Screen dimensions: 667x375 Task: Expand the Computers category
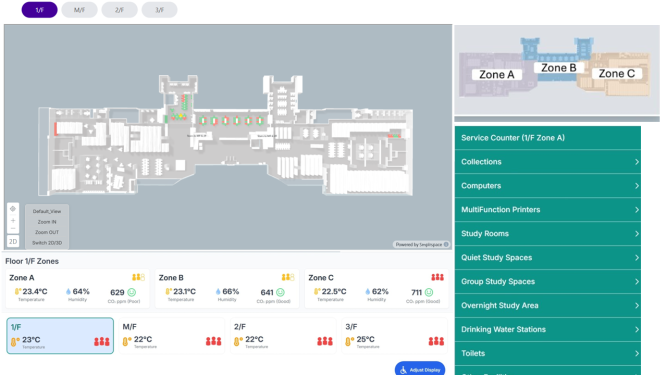click(548, 186)
